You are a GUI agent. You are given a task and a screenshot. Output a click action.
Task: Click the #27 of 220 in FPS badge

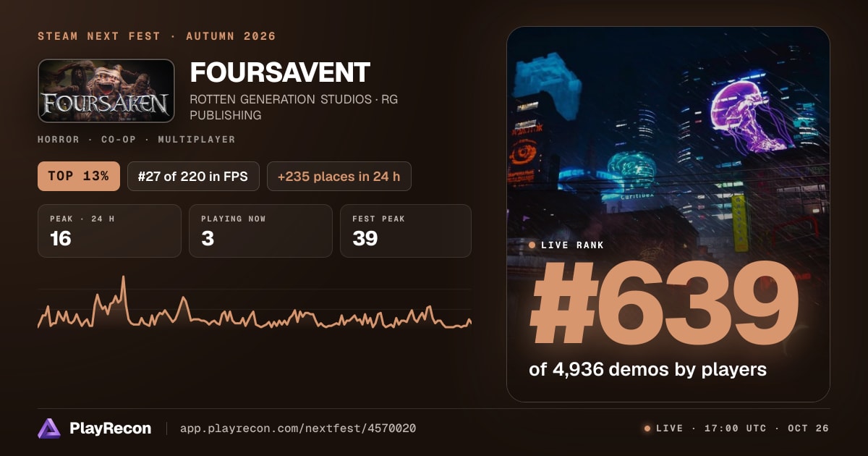pos(193,176)
